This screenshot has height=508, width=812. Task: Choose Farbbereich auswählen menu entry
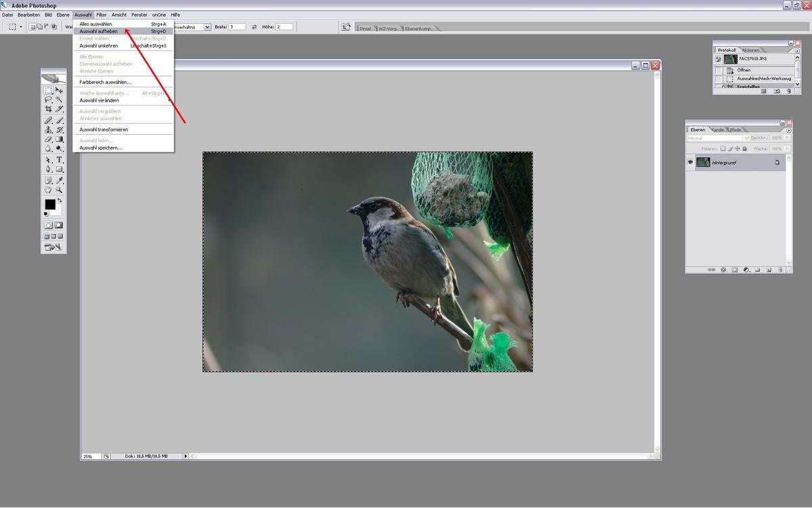(123, 82)
